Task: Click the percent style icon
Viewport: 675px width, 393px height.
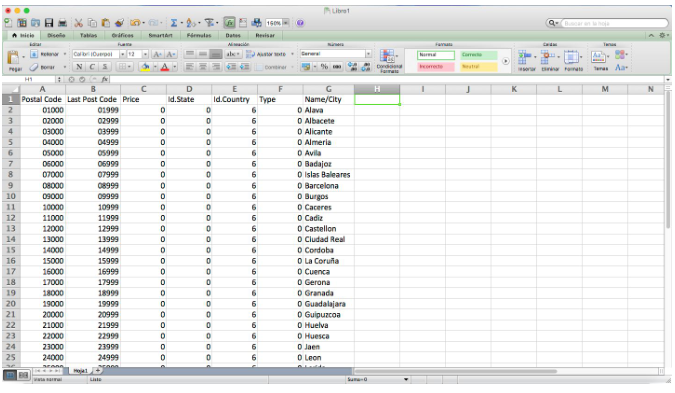Action: coord(324,67)
